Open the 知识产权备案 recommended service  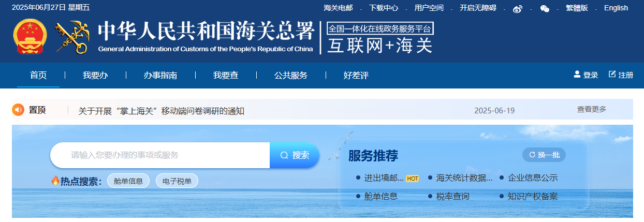(533, 197)
